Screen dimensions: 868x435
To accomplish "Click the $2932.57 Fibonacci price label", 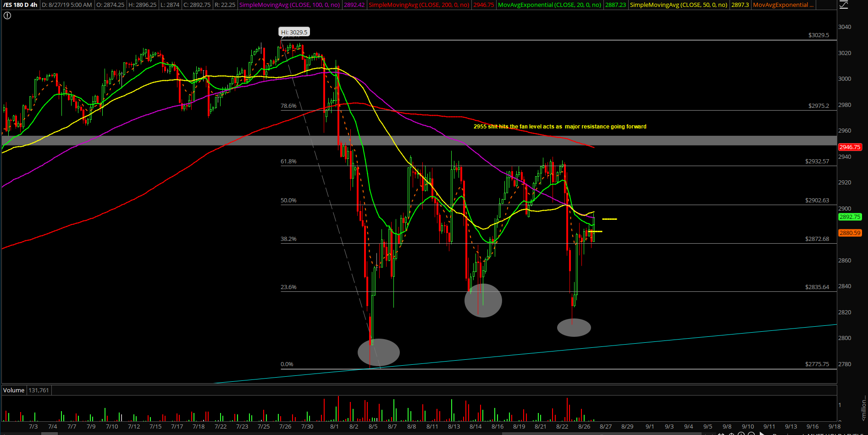I will pyautogui.click(x=817, y=162).
